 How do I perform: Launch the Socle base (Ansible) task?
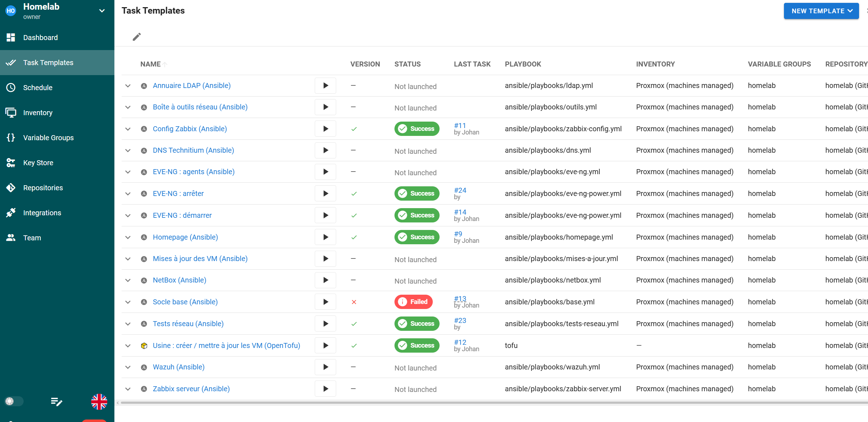pos(325,302)
